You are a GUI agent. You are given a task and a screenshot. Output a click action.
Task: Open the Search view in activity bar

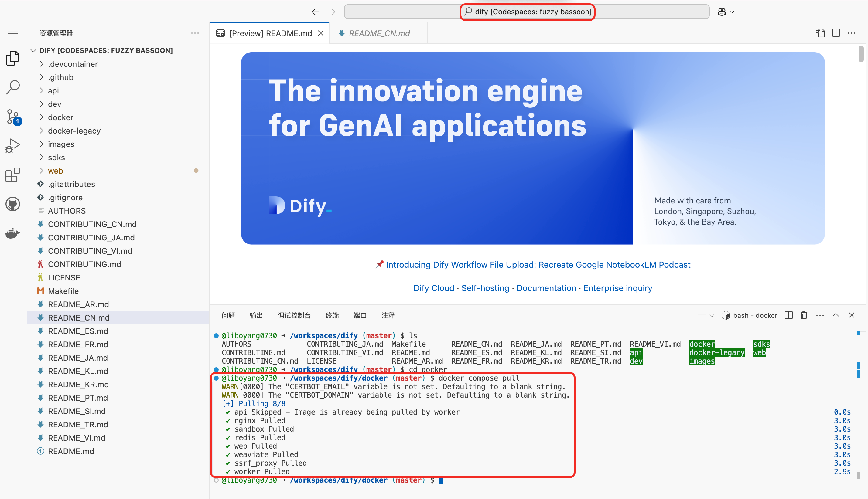pyautogui.click(x=13, y=87)
